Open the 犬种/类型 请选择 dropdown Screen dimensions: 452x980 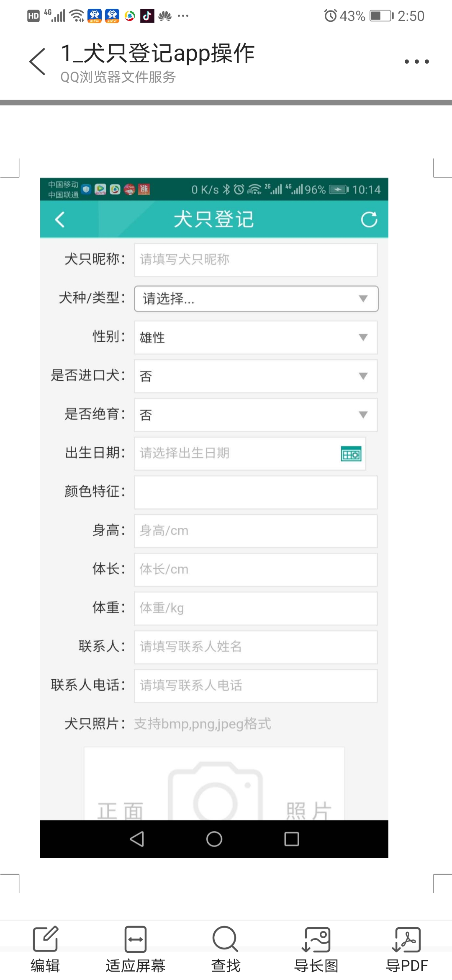coord(256,299)
